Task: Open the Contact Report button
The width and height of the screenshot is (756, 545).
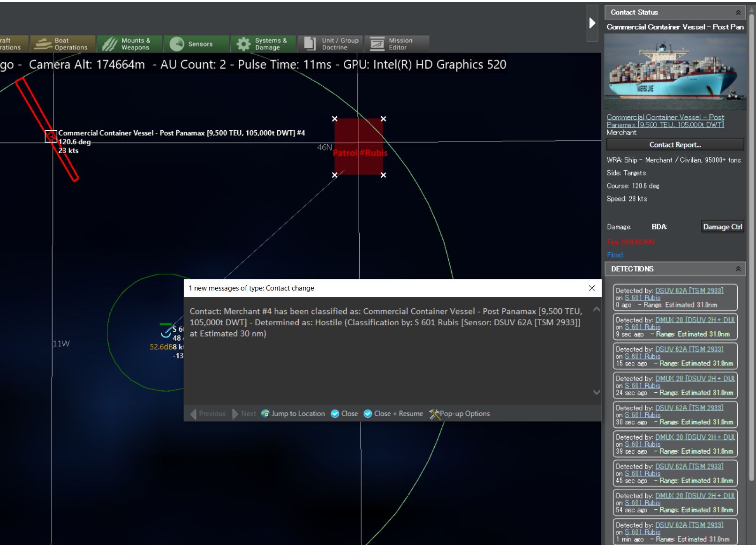Action: pos(675,145)
